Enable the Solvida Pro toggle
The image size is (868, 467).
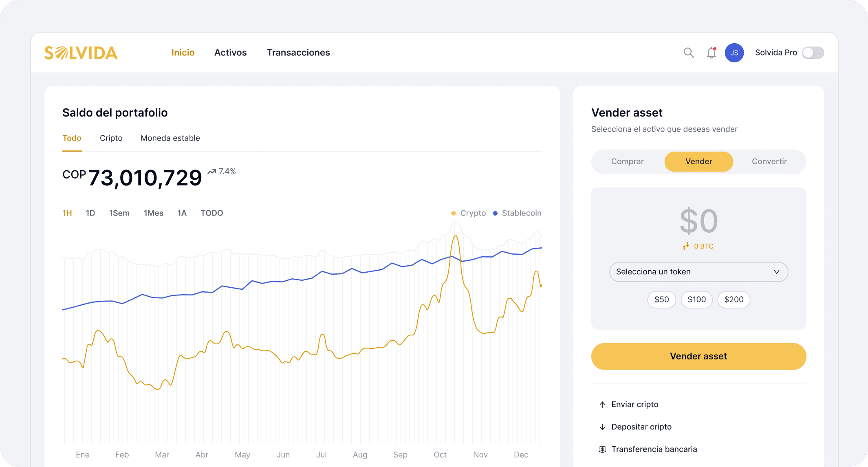coord(813,53)
